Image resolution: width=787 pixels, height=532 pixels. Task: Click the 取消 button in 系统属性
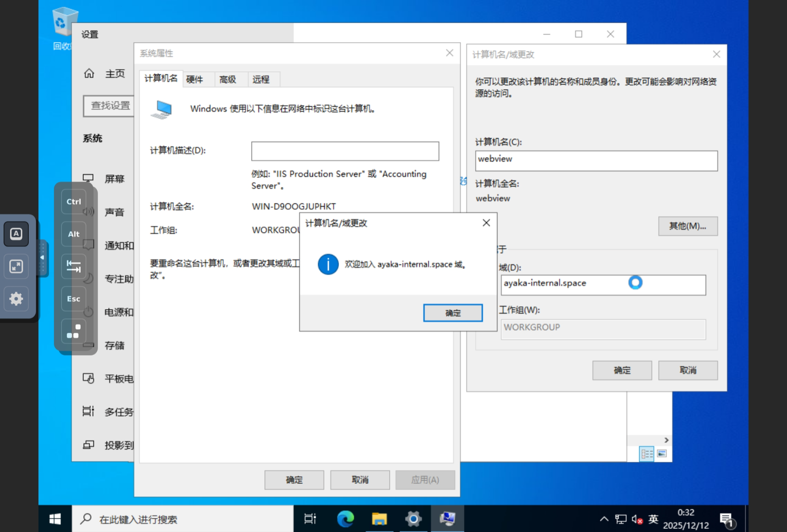click(360, 480)
